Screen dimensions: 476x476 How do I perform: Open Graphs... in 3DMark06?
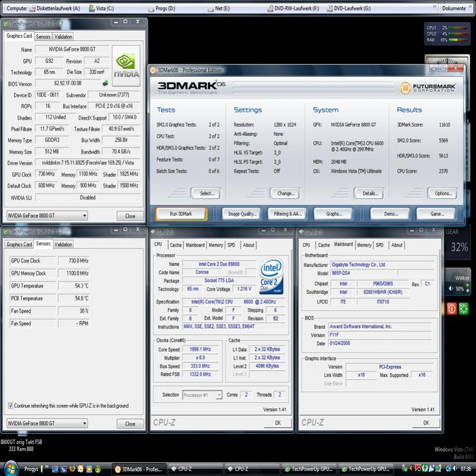pos(334,214)
